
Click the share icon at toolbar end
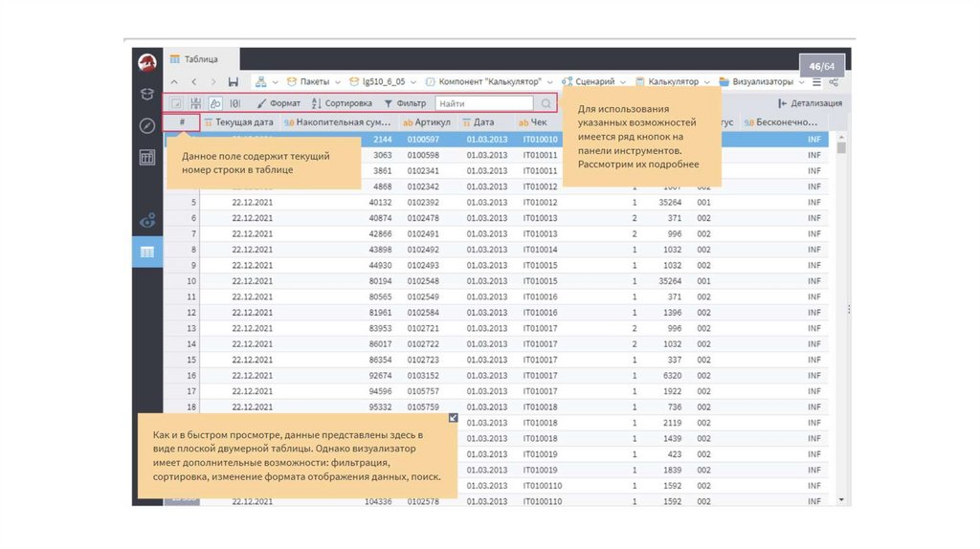coord(833,82)
